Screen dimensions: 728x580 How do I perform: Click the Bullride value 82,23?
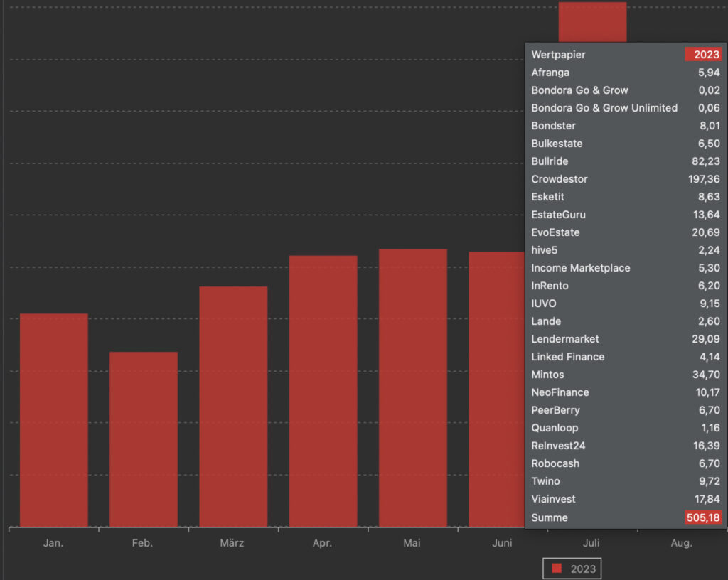point(706,161)
